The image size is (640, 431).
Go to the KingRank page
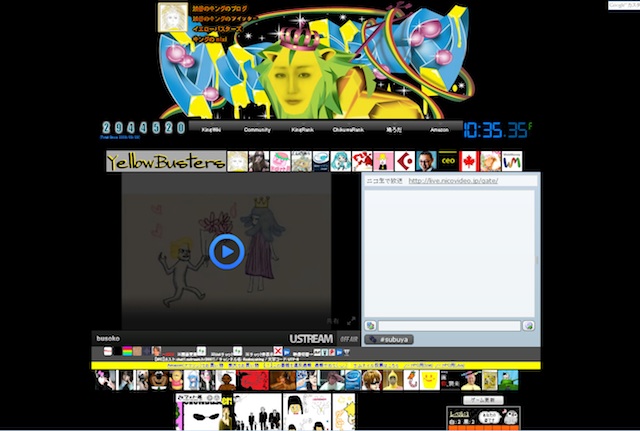point(302,130)
